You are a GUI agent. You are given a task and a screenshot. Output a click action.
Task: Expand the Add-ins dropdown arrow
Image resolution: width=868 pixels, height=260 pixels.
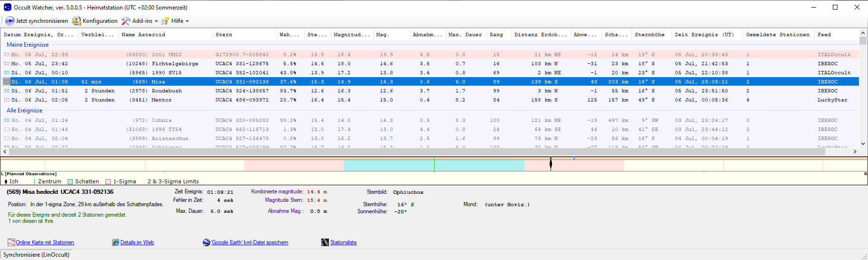(156, 21)
